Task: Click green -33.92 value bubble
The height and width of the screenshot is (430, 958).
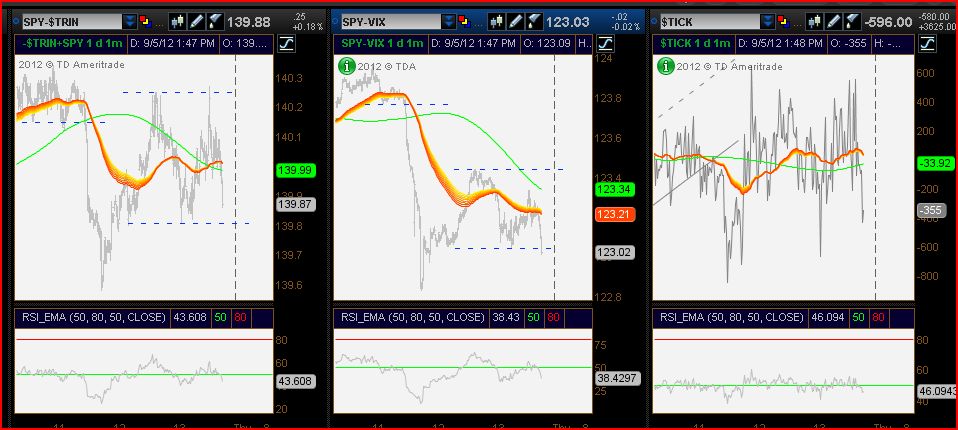Action: pos(934,163)
